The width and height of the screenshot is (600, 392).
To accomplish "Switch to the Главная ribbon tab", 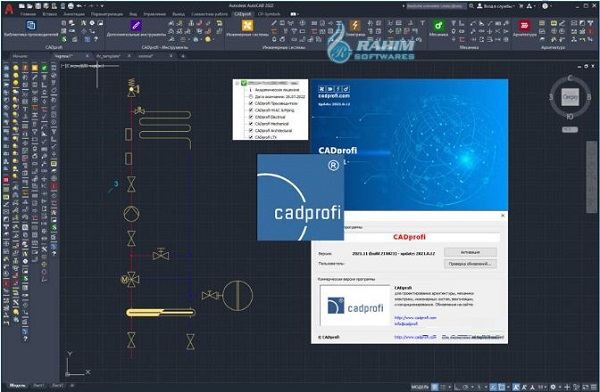I will (x=28, y=14).
